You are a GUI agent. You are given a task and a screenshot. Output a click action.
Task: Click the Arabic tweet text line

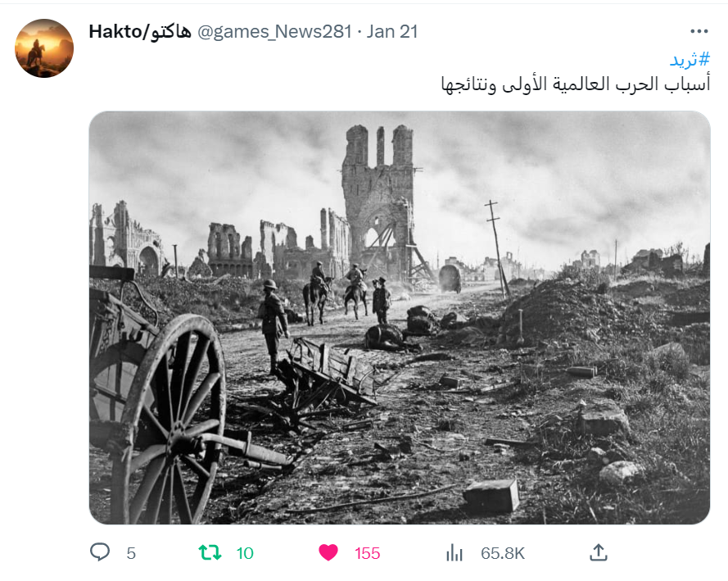(x=575, y=84)
